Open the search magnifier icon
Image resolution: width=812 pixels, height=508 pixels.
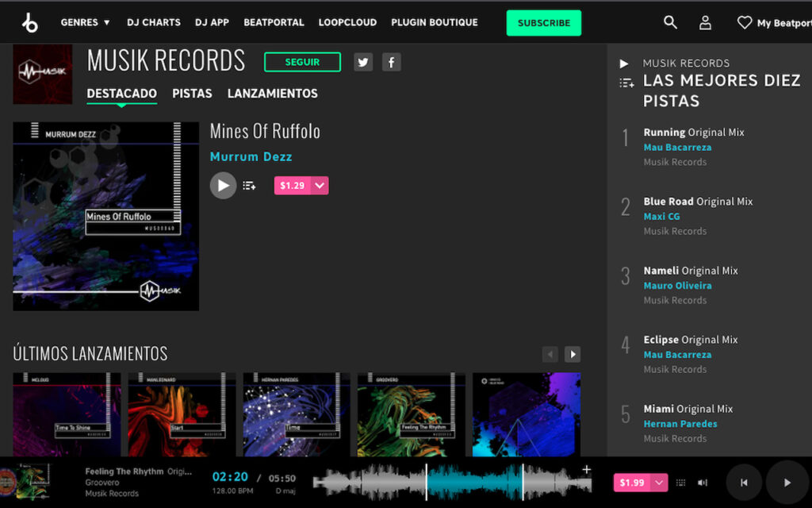(x=670, y=22)
